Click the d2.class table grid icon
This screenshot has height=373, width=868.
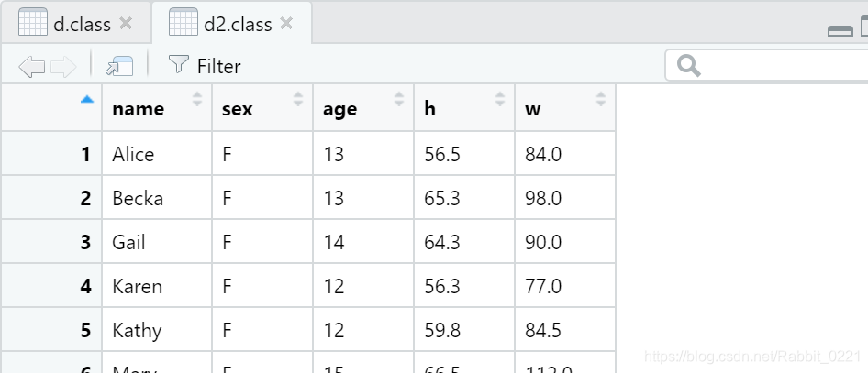[184, 23]
